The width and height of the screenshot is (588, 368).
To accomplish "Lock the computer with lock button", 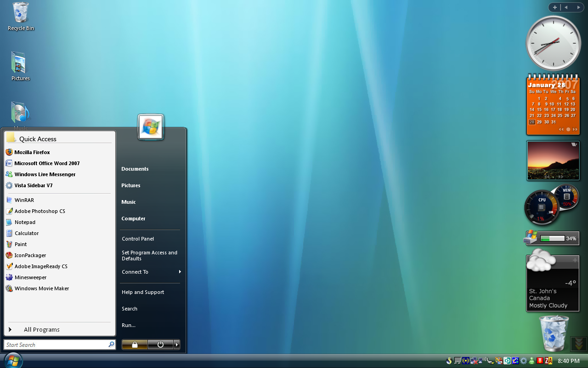I will [135, 345].
